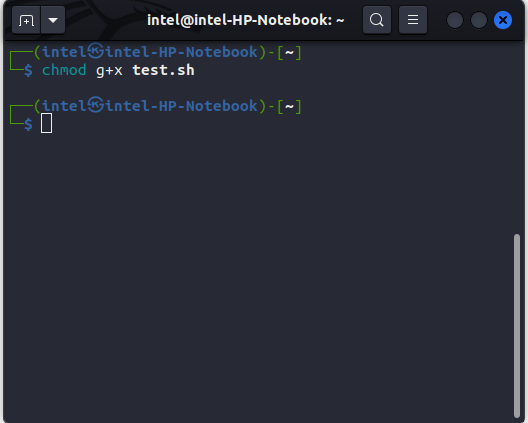Open a new terminal tab

pos(26,20)
